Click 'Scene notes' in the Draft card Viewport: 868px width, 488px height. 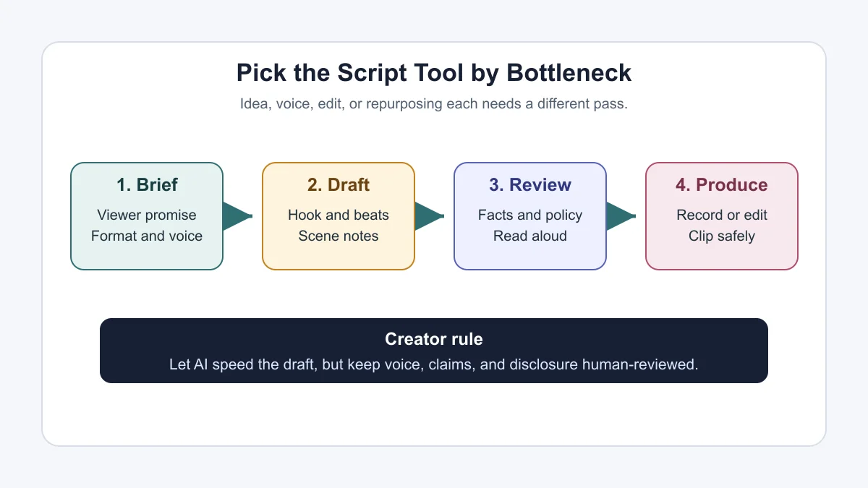click(x=339, y=236)
